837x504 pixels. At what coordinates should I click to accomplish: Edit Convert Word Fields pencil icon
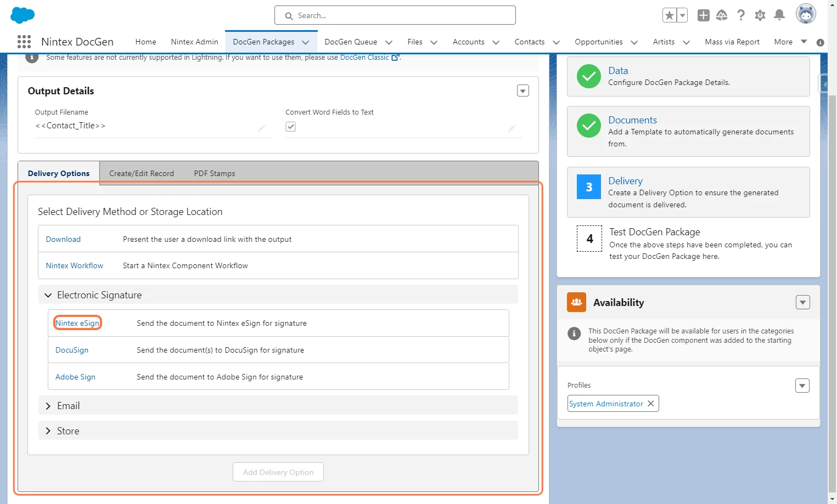pyautogui.click(x=512, y=128)
